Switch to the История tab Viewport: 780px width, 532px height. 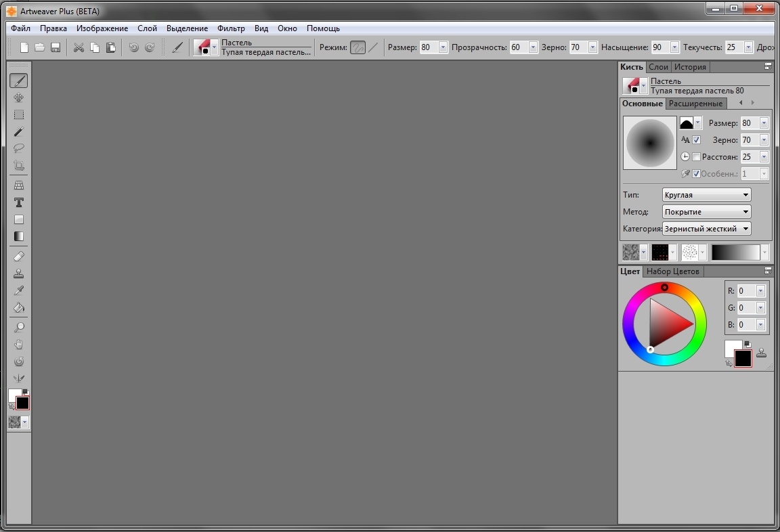690,66
